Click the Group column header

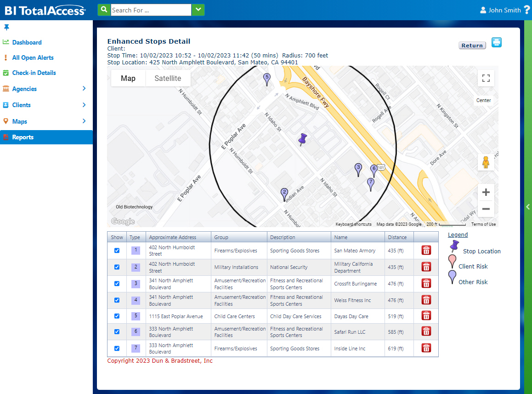coord(239,237)
